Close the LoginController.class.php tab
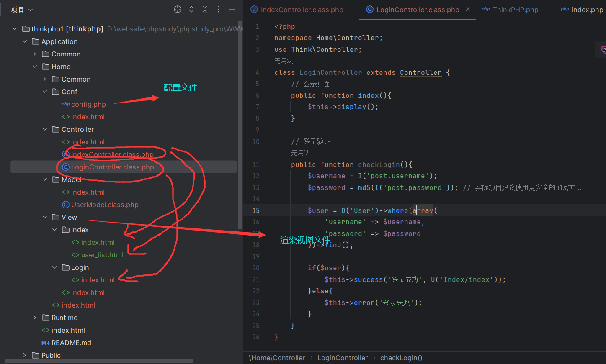The height and width of the screenshot is (364, 606). click(x=468, y=9)
